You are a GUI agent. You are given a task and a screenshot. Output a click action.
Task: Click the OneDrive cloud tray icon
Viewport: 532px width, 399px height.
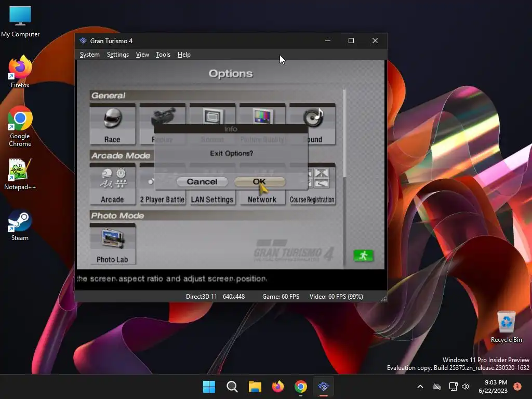(x=437, y=387)
